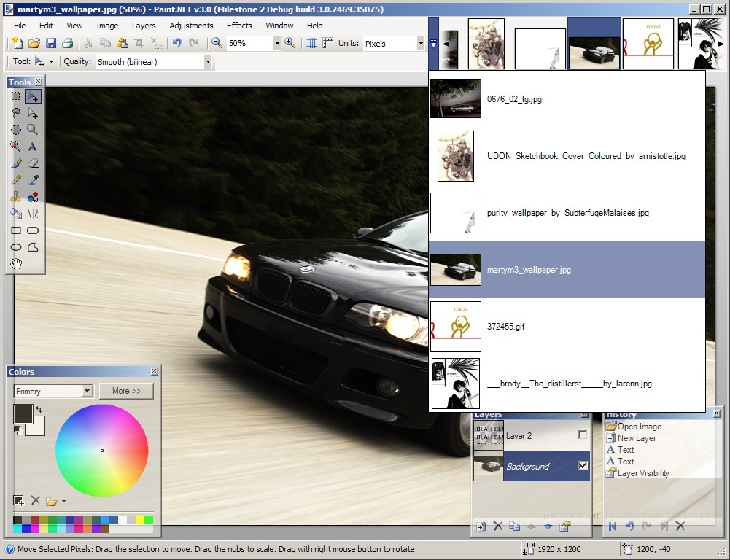Select the Pan hand tool
This screenshot has height=560, width=730.
[15, 264]
